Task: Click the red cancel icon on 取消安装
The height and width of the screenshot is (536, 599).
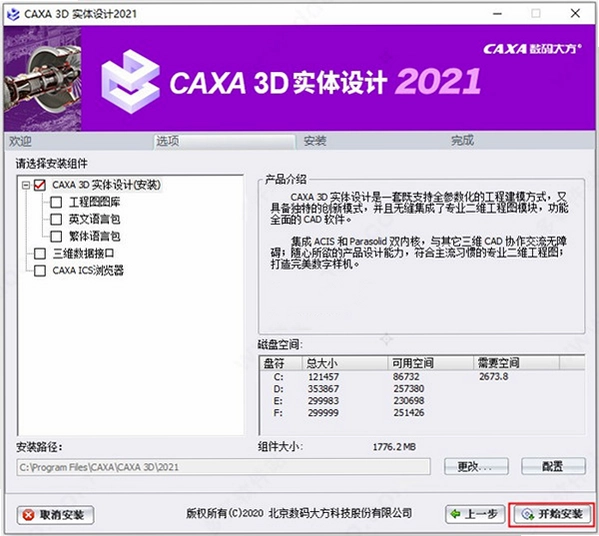Action: 28,515
